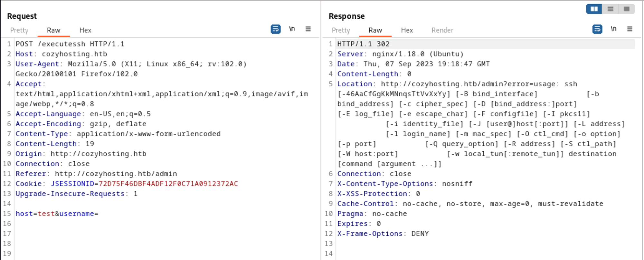644x260 pixels.
Task: Select Raw tab in Response panel
Action: (375, 30)
